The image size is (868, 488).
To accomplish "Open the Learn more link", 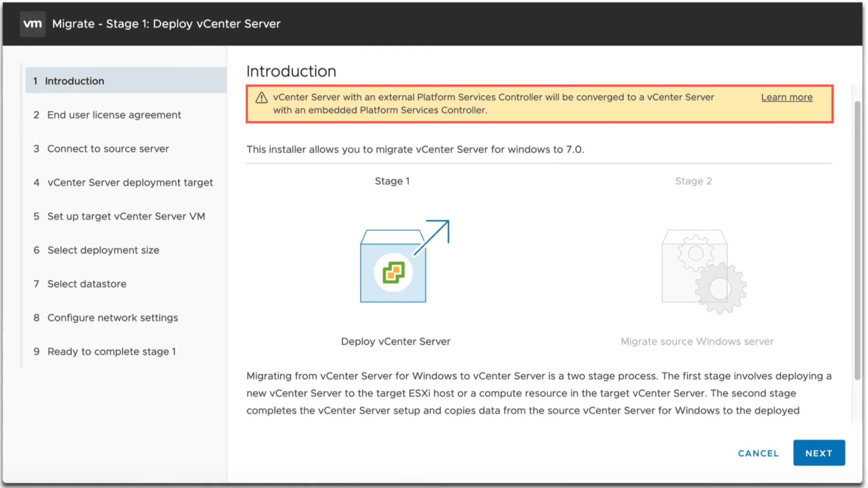I will pyautogui.click(x=787, y=97).
